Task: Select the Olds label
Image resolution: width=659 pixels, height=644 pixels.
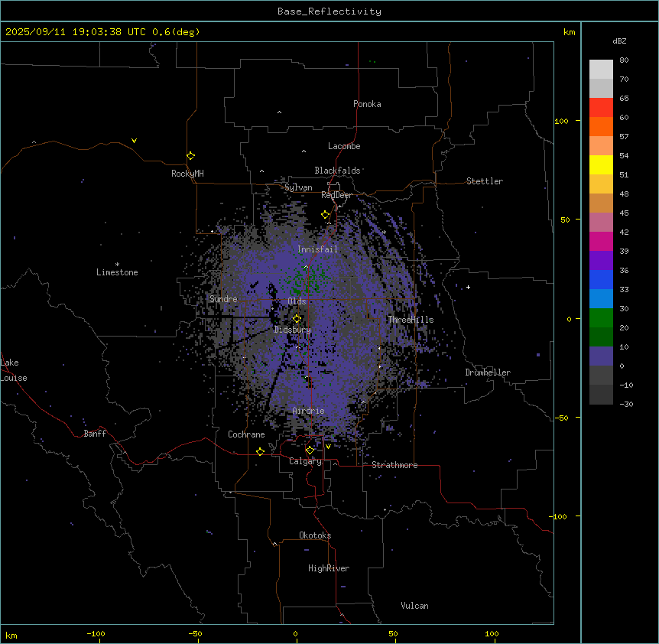Action: (297, 301)
